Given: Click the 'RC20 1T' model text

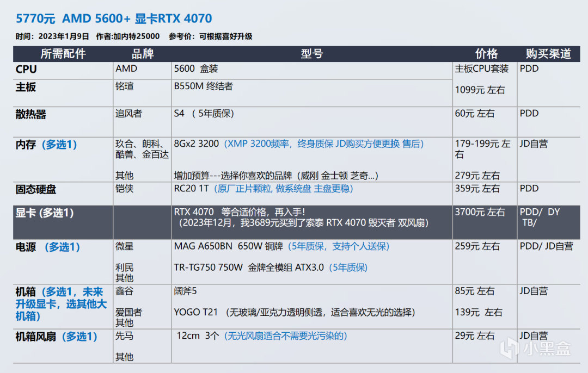Looking at the screenshot, I should 191,188.
